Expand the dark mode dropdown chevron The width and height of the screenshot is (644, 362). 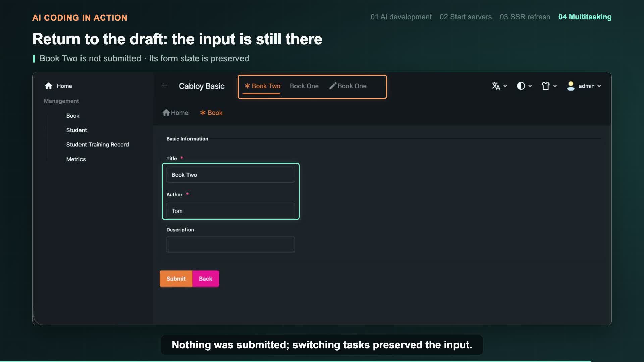pos(530,86)
